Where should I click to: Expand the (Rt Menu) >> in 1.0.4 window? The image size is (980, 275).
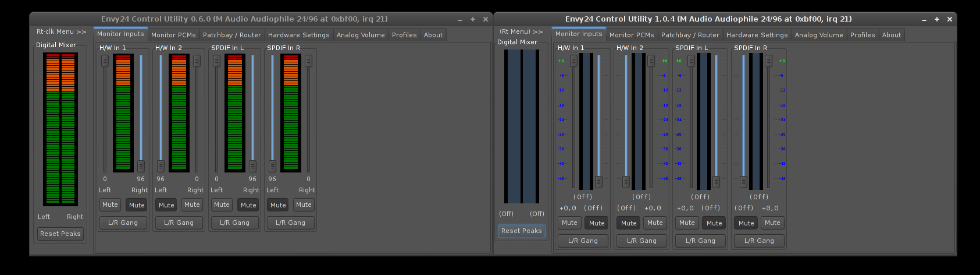pyautogui.click(x=521, y=31)
